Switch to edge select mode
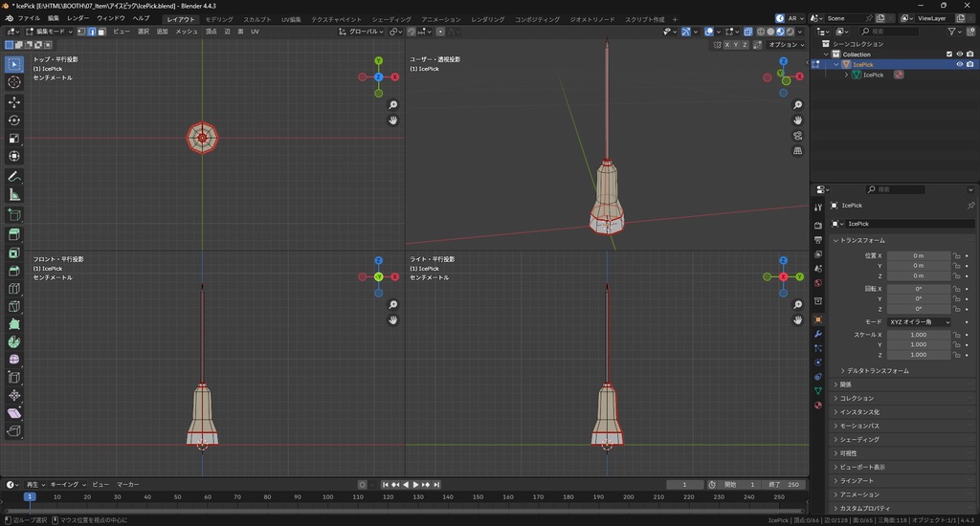The image size is (980, 526). (x=91, y=32)
